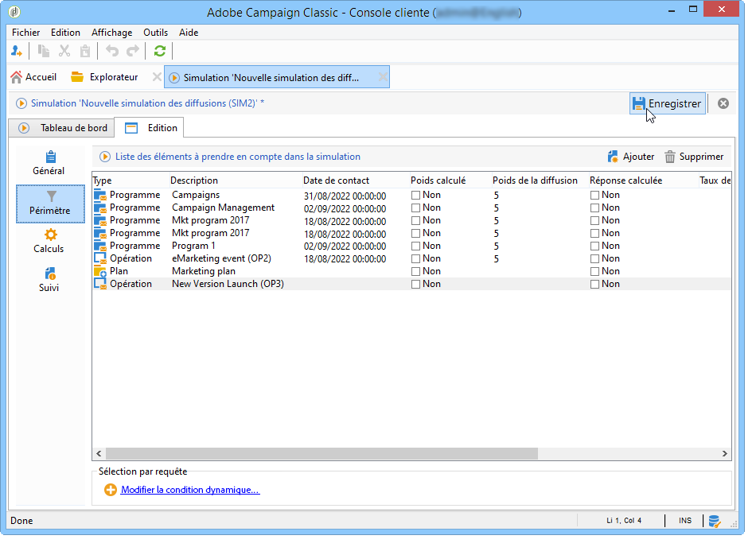This screenshot has width=756, height=551.
Task: Click the Programme icon in Program 1 row
Action: 99,246
